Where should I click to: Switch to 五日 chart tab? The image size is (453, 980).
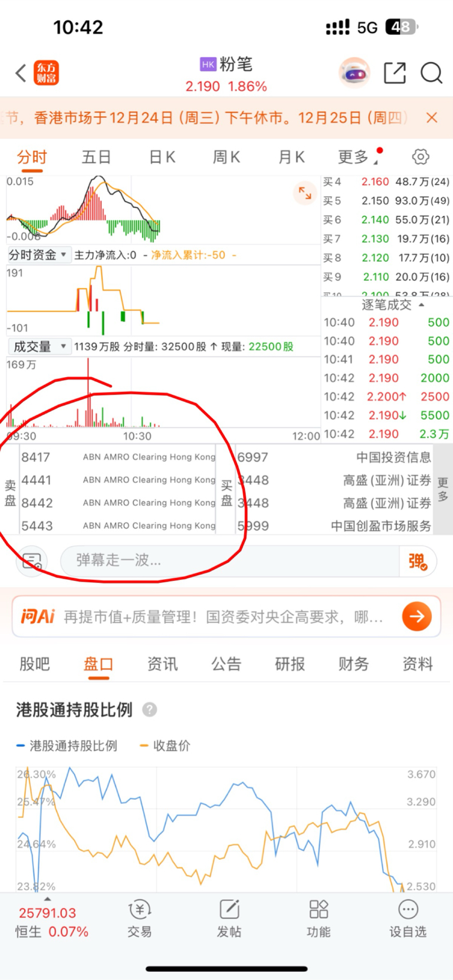click(97, 157)
